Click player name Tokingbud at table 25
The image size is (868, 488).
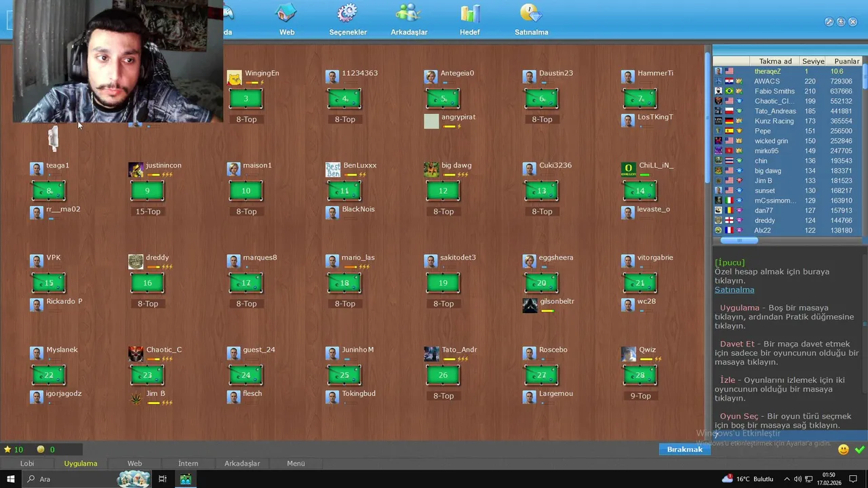(x=359, y=394)
